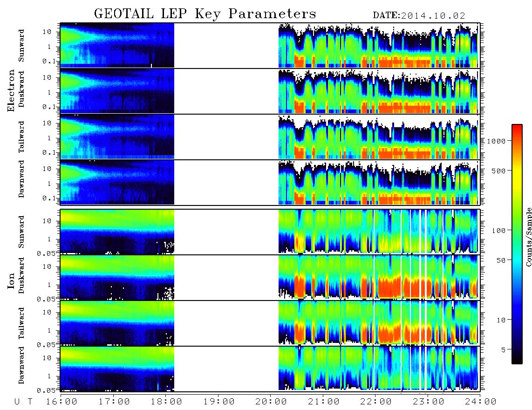Click the Electron Tailward spectrogram before 18:00
Screen dimensions: 532x410
117,137
